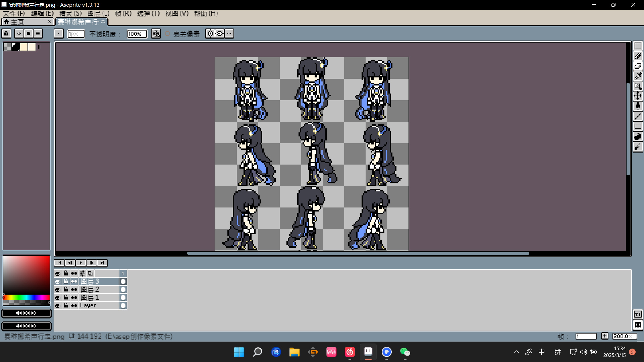Play the animation
644x362 pixels.
point(81,263)
